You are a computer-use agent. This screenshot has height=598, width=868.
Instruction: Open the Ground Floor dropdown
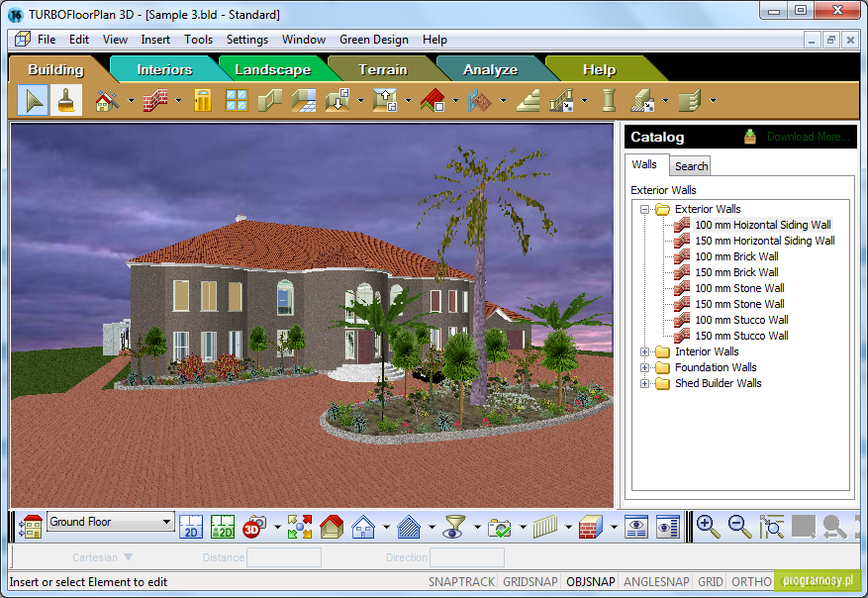[x=110, y=522]
